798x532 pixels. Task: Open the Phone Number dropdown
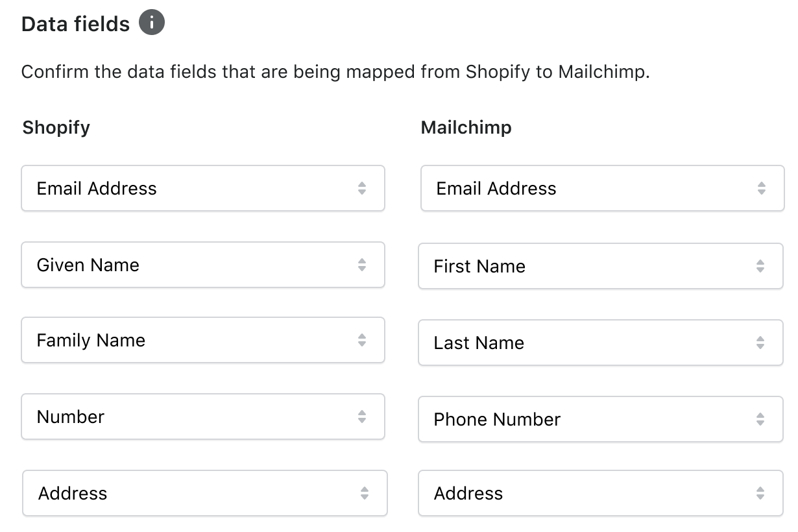click(601, 419)
